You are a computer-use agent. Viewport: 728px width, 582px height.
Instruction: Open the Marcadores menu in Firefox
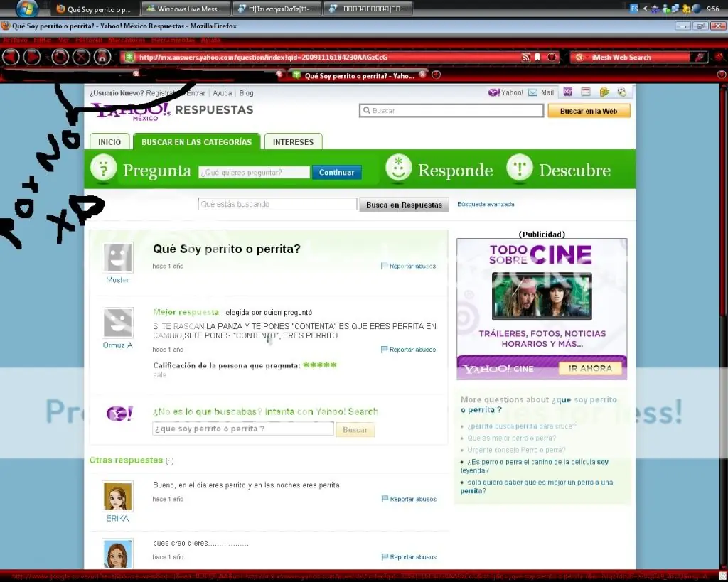(x=127, y=40)
